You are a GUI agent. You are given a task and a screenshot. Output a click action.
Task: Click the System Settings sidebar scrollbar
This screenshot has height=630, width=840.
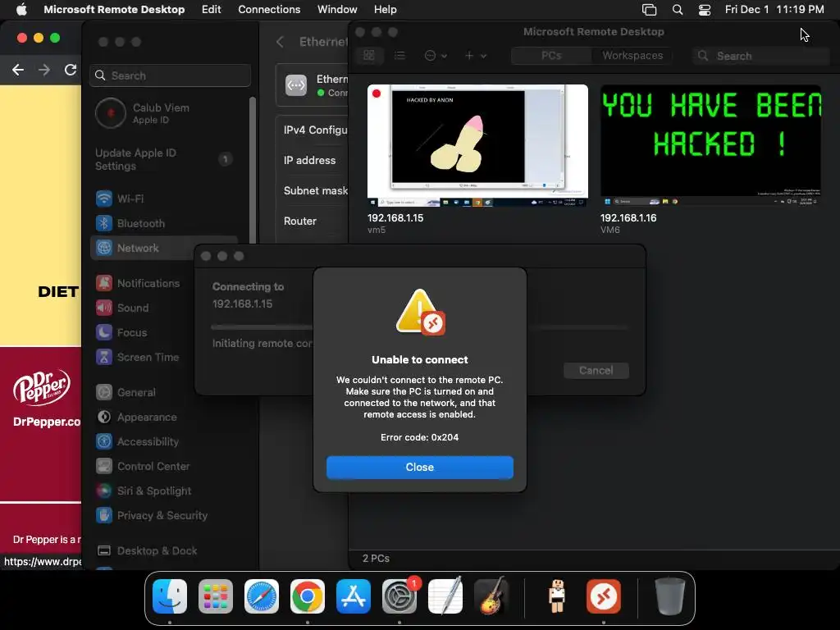point(252,169)
